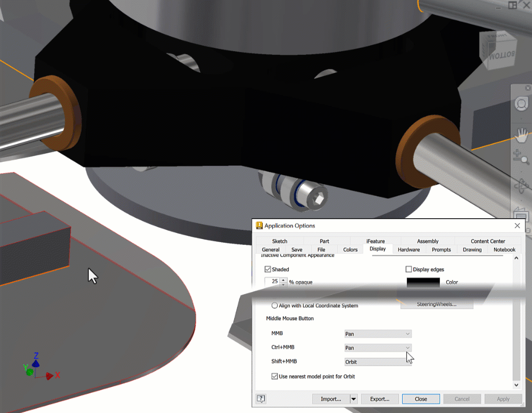Open the Assembly tab

428,241
